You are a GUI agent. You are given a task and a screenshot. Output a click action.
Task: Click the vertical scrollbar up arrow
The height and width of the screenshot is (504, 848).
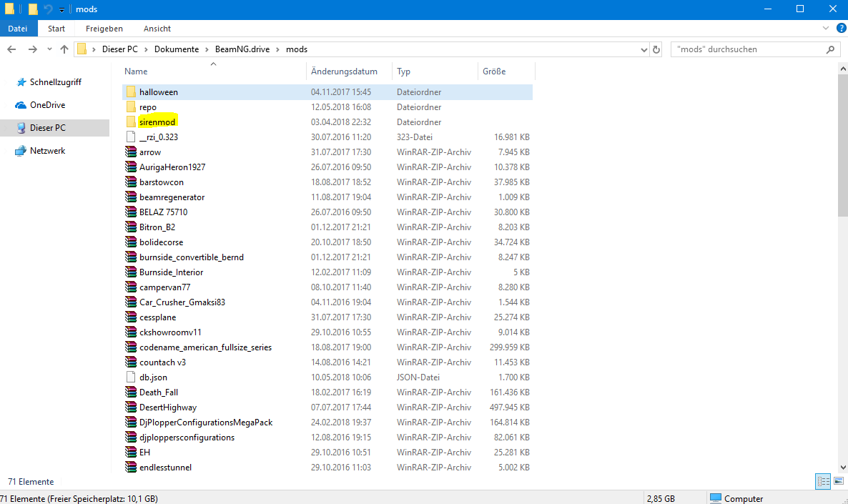[x=842, y=69]
